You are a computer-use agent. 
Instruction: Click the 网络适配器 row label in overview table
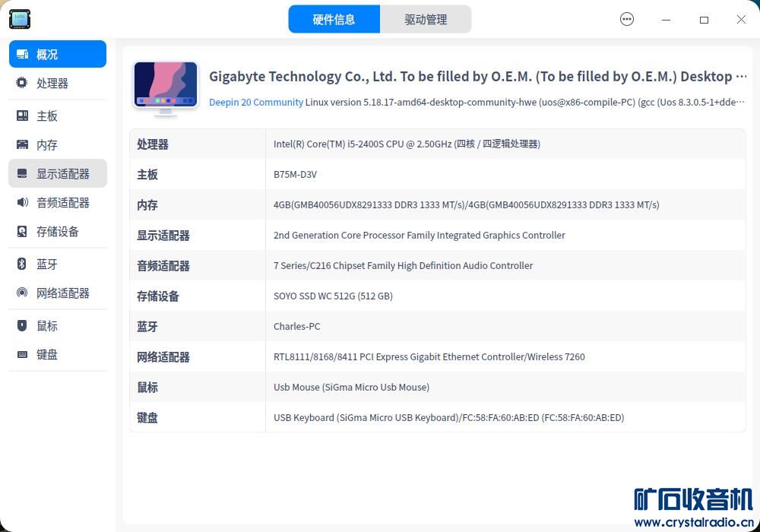pyautogui.click(x=163, y=357)
